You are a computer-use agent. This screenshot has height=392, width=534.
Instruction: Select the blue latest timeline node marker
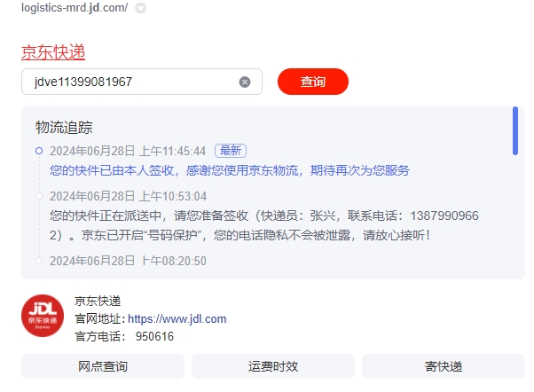(39, 151)
